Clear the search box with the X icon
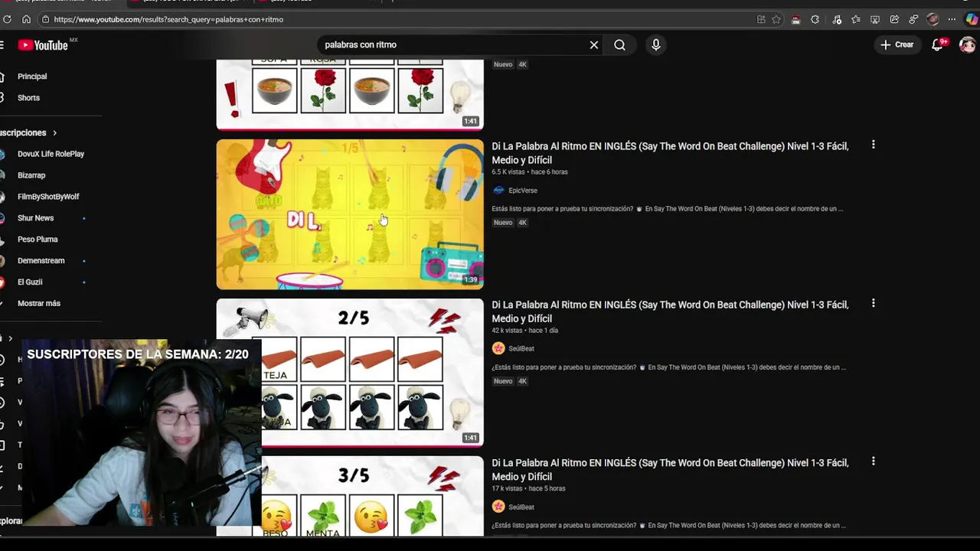 point(593,45)
